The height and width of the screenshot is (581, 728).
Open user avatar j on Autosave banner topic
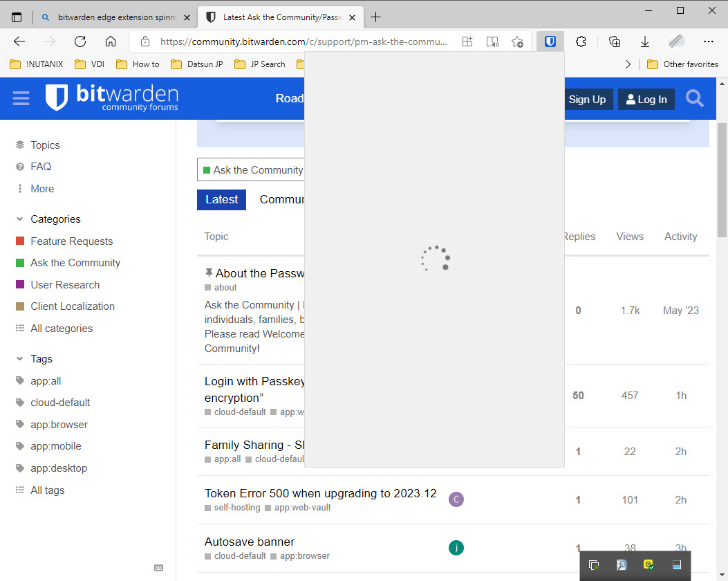[x=456, y=548]
